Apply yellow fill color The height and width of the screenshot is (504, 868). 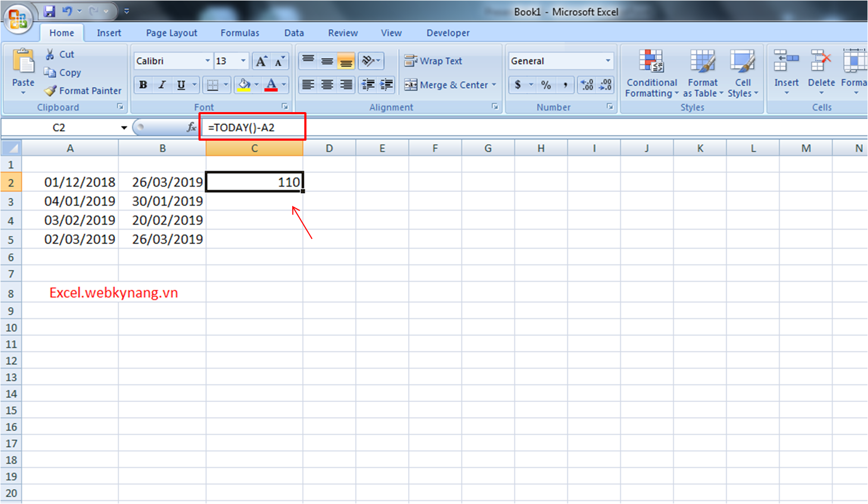click(244, 85)
